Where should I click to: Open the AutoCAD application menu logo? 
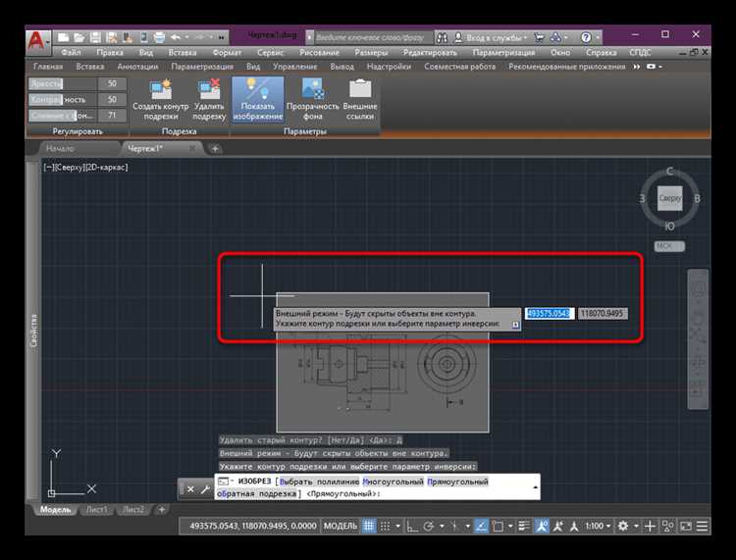pyautogui.click(x=37, y=41)
